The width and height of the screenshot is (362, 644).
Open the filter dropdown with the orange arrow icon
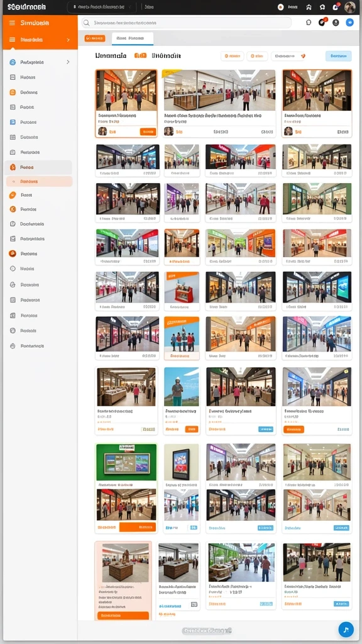[x=289, y=56]
